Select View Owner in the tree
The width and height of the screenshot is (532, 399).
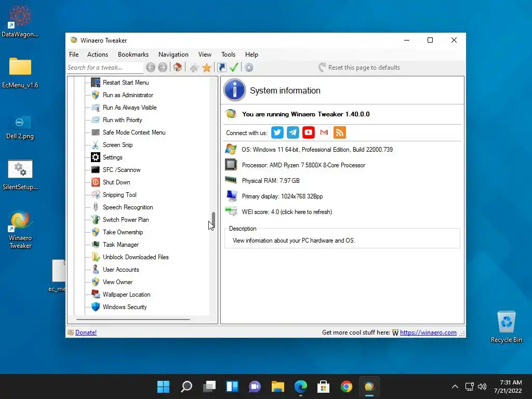click(x=118, y=282)
